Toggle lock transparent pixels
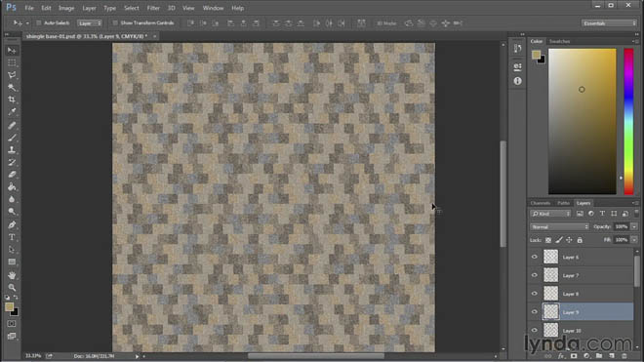This screenshot has height=362, width=644. click(548, 240)
